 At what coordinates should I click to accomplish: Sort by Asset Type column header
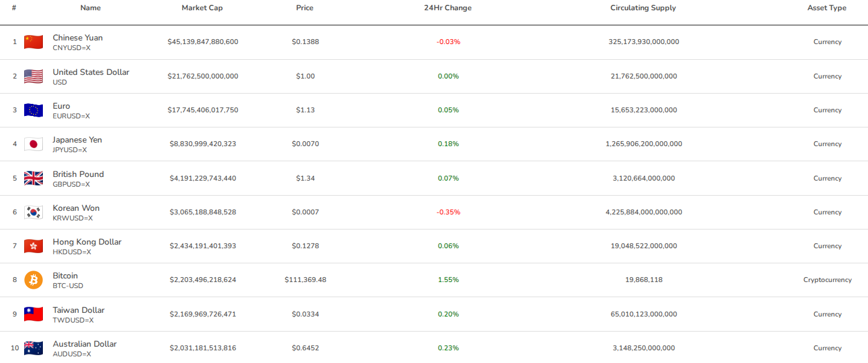click(826, 8)
